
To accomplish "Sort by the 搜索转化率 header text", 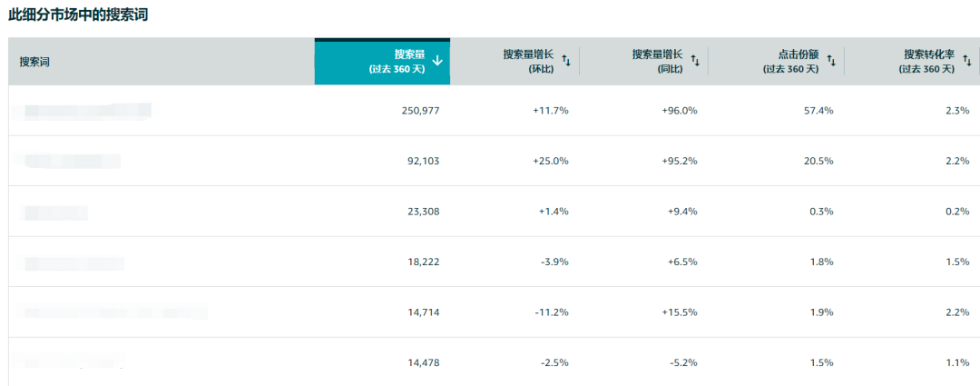I will pos(927,61).
